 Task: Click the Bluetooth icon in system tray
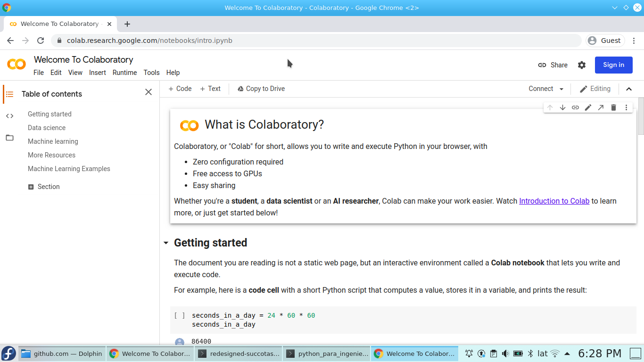(x=530, y=354)
